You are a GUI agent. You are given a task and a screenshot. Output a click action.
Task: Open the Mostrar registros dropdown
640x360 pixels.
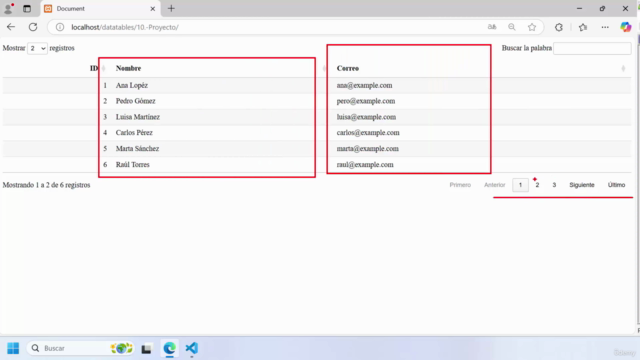click(x=37, y=48)
